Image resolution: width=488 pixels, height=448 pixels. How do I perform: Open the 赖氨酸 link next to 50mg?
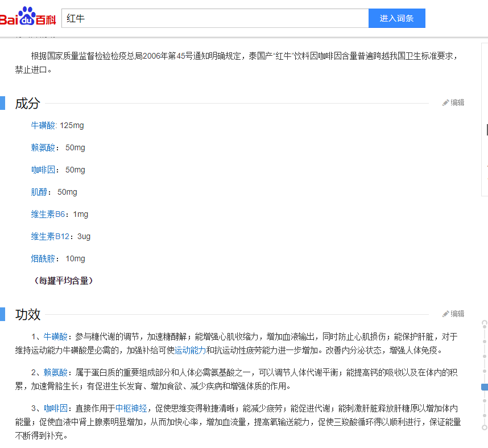coord(43,147)
